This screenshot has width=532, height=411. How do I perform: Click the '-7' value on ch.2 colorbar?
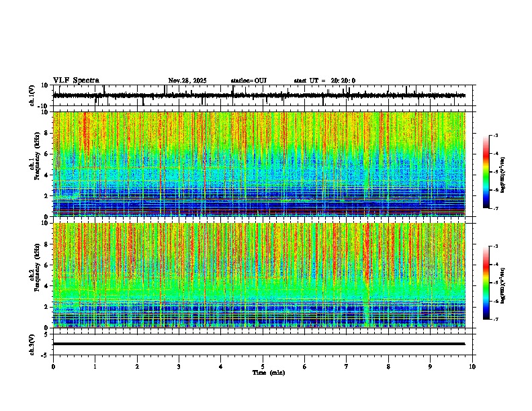tap(495, 320)
